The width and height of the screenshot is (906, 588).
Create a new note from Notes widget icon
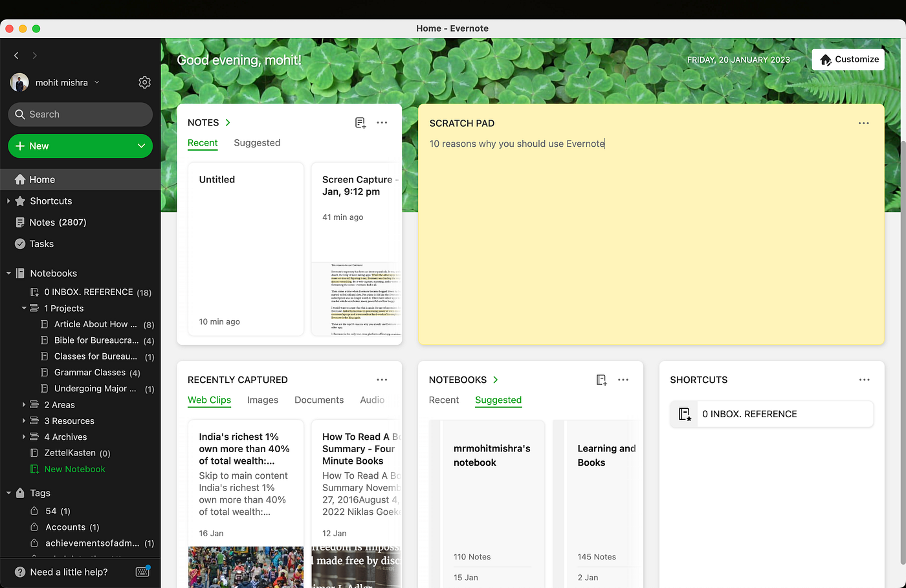click(x=360, y=123)
